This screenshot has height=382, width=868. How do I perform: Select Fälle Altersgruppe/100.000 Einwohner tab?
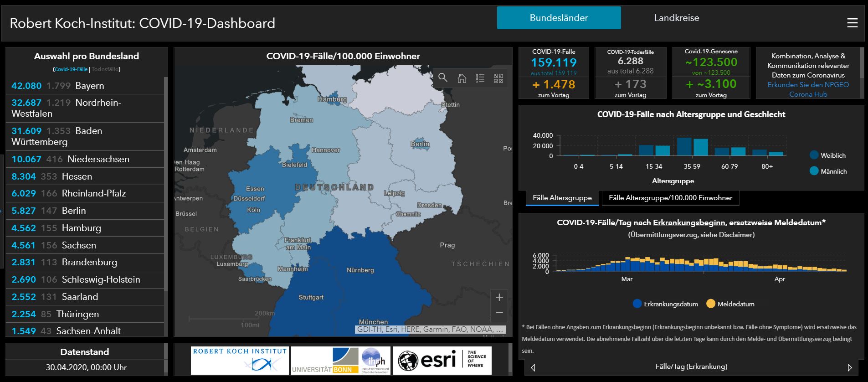[x=670, y=198]
